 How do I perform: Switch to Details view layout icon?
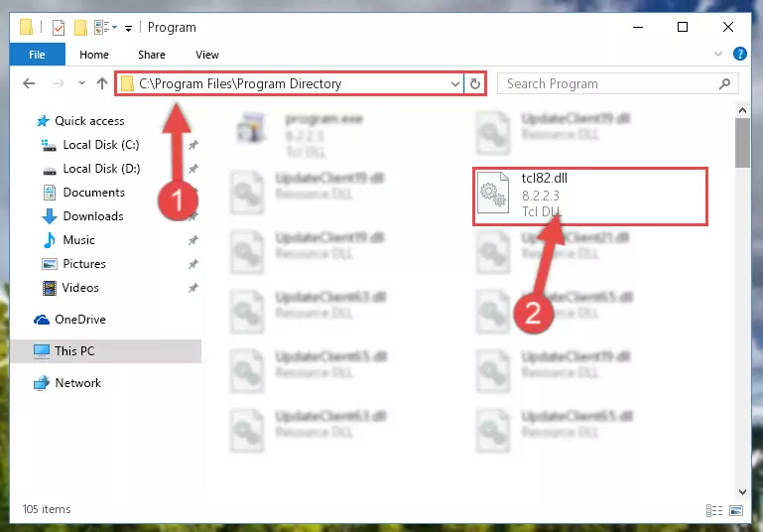(x=713, y=510)
